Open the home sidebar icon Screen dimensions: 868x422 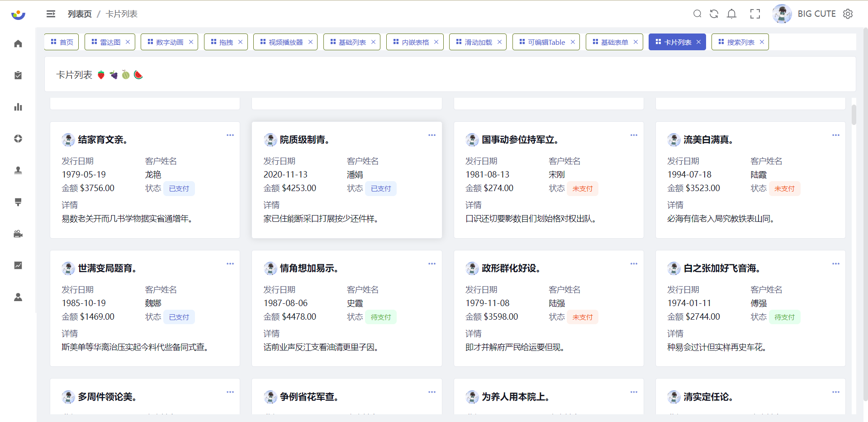(x=18, y=43)
